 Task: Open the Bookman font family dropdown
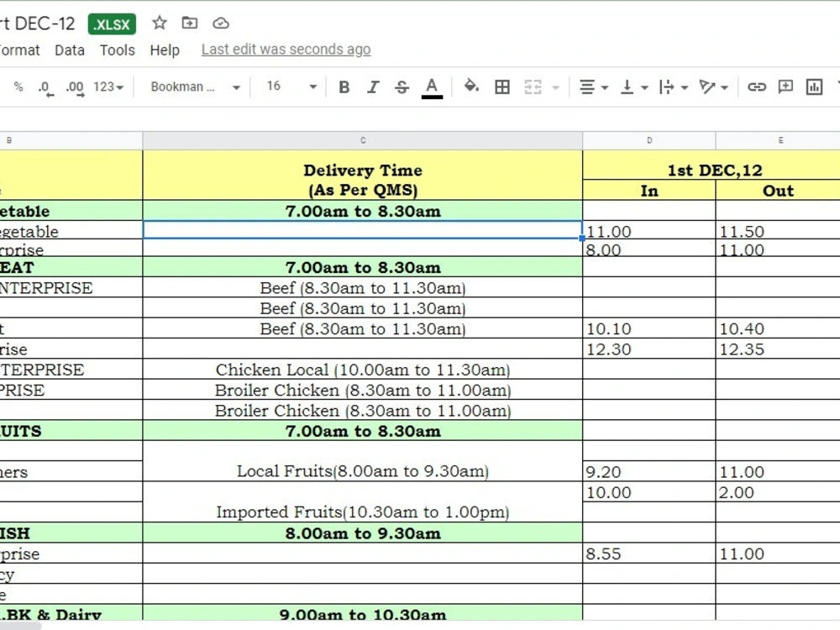(195, 87)
